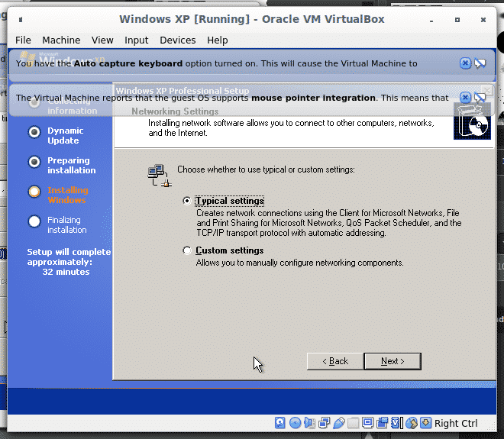Click the network adapter status icon

pyautogui.click(x=324, y=423)
